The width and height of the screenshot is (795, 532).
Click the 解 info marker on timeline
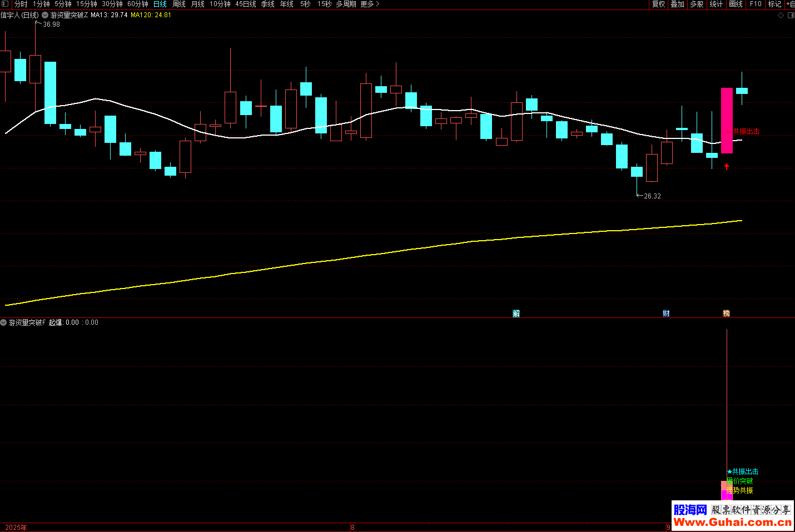(x=516, y=314)
